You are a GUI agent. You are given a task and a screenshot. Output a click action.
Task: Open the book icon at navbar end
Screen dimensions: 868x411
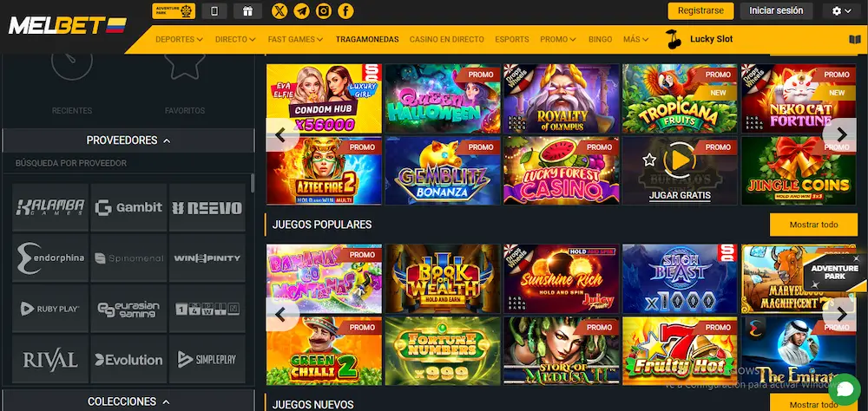coord(855,39)
